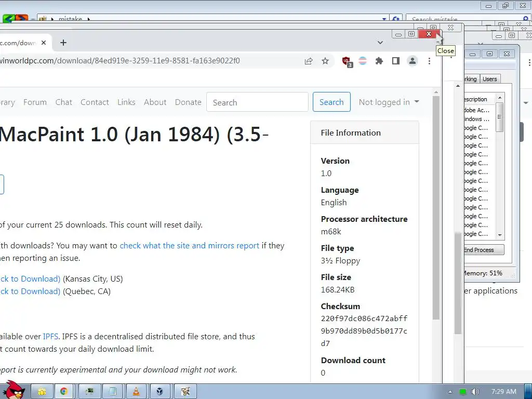Click the Angry Birds start button
Screen dimensions: 532x399
[x=14, y=390]
